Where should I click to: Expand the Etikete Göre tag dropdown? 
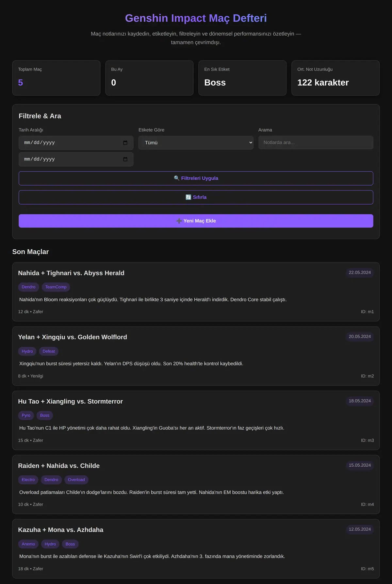196,143
